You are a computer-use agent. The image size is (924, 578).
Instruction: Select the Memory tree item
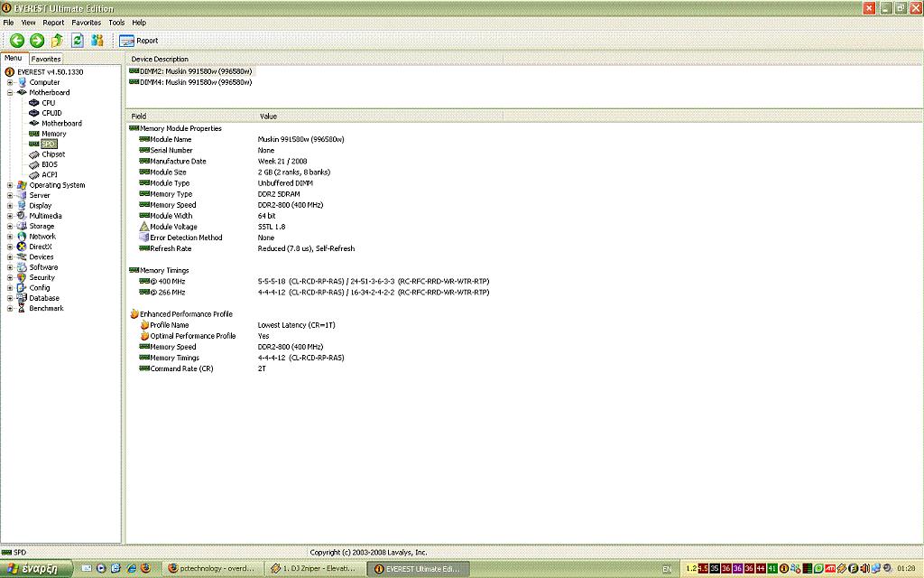pos(53,134)
